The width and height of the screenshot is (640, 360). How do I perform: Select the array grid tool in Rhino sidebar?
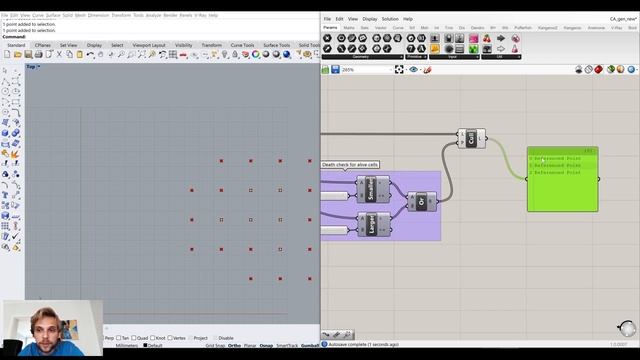[5, 226]
